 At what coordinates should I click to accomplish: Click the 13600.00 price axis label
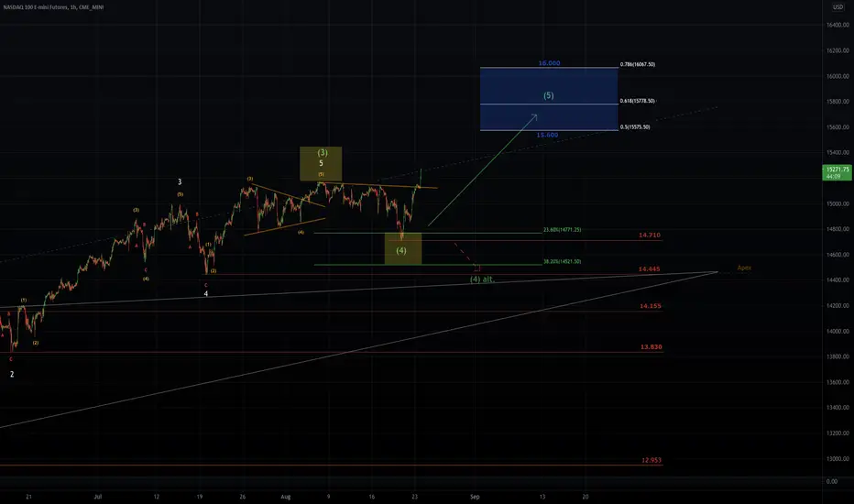[x=838, y=382]
